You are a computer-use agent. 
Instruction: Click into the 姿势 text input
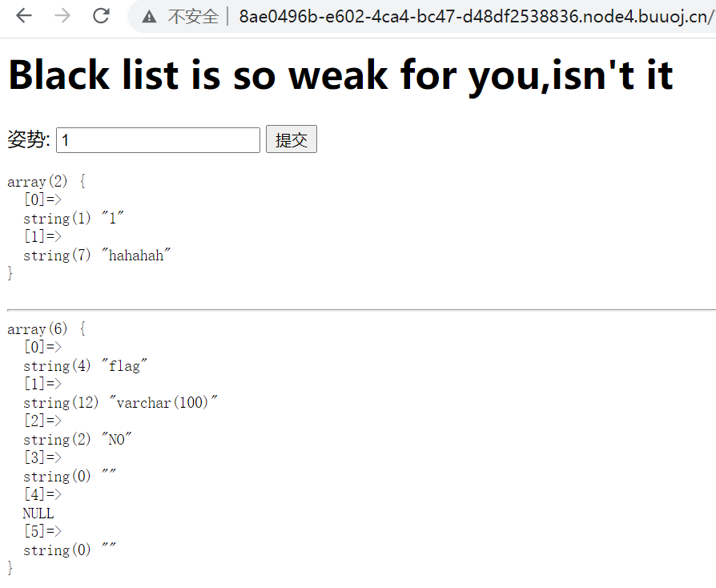tap(158, 140)
